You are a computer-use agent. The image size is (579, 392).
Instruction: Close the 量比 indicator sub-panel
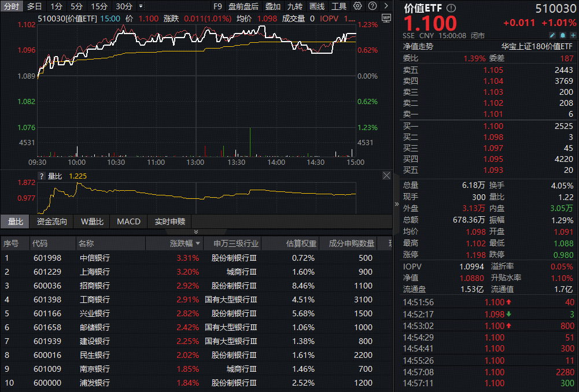tap(386, 176)
